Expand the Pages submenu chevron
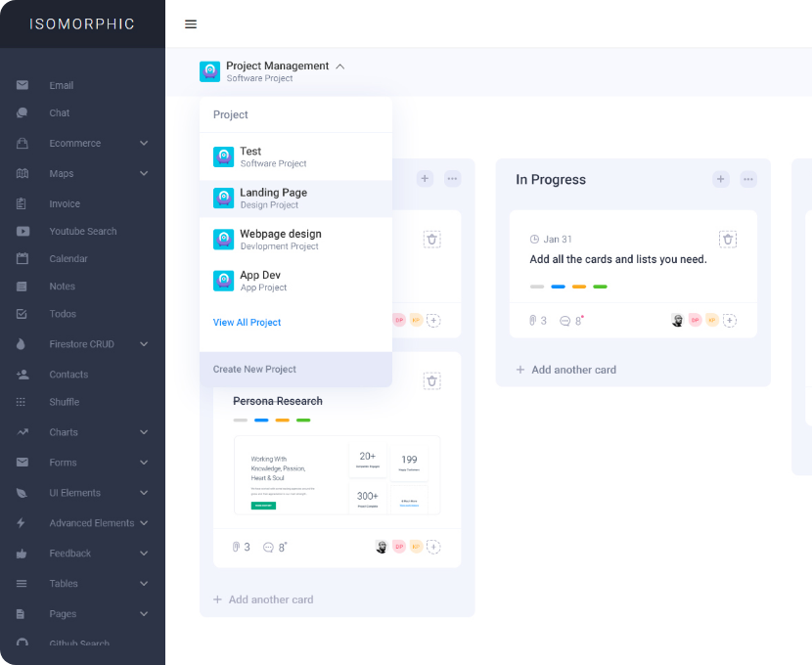This screenshot has height=665, width=812. tap(144, 614)
